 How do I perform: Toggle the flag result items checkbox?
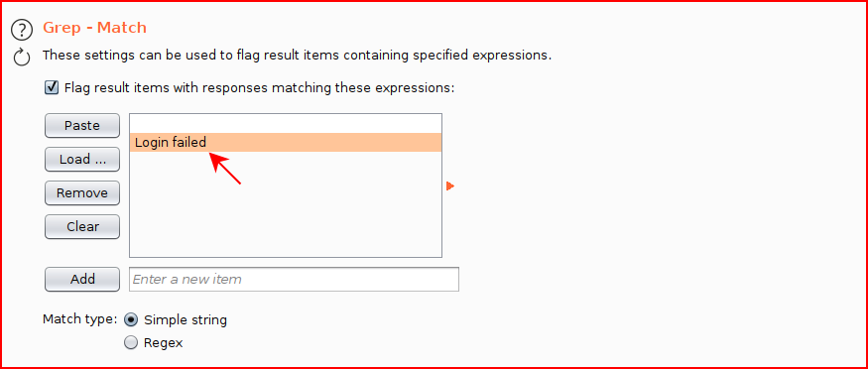click(x=52, y=87)
